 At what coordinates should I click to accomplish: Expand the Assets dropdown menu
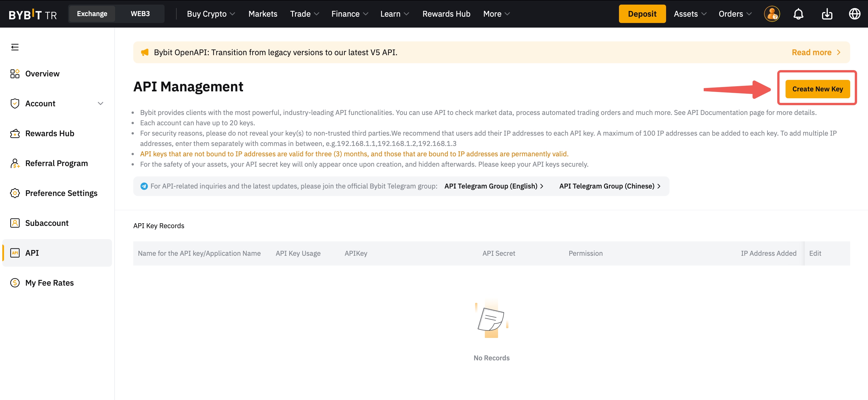(x=690, y=14)
